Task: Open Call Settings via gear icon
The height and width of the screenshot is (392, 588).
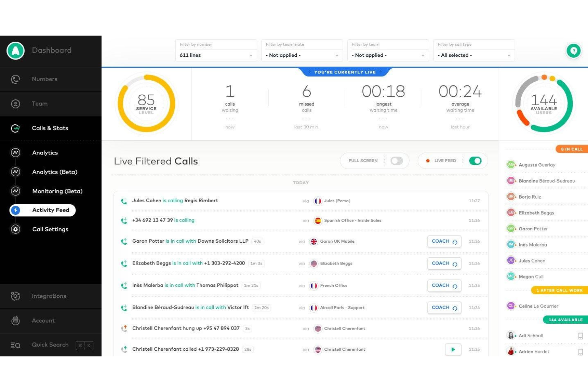Action: tap(15, 229)
